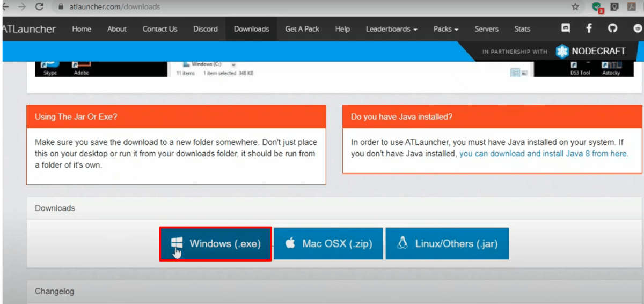Click the 'Changelog' section heading
This screenshot has width=644, height=304.
click(x=55, y=291)
